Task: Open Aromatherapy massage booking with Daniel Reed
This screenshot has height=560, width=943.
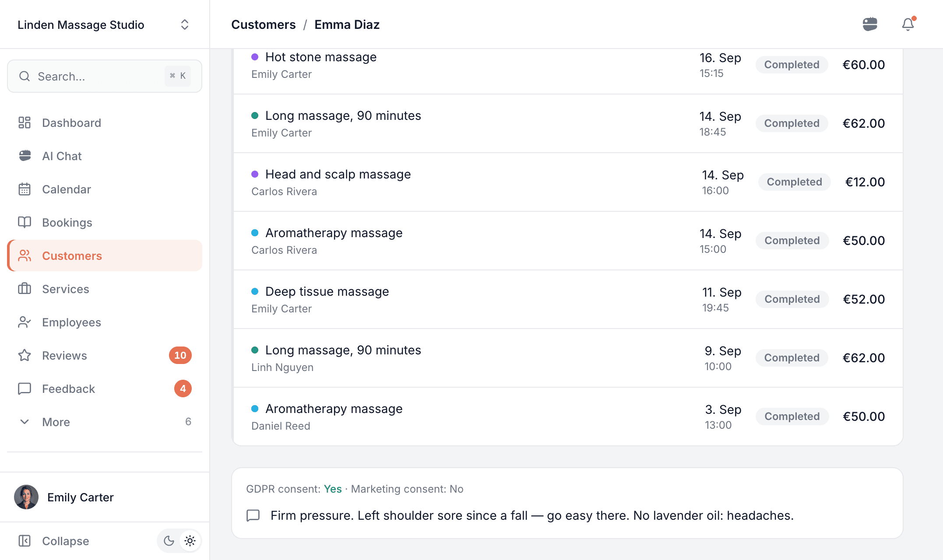Action: (568, 416)
